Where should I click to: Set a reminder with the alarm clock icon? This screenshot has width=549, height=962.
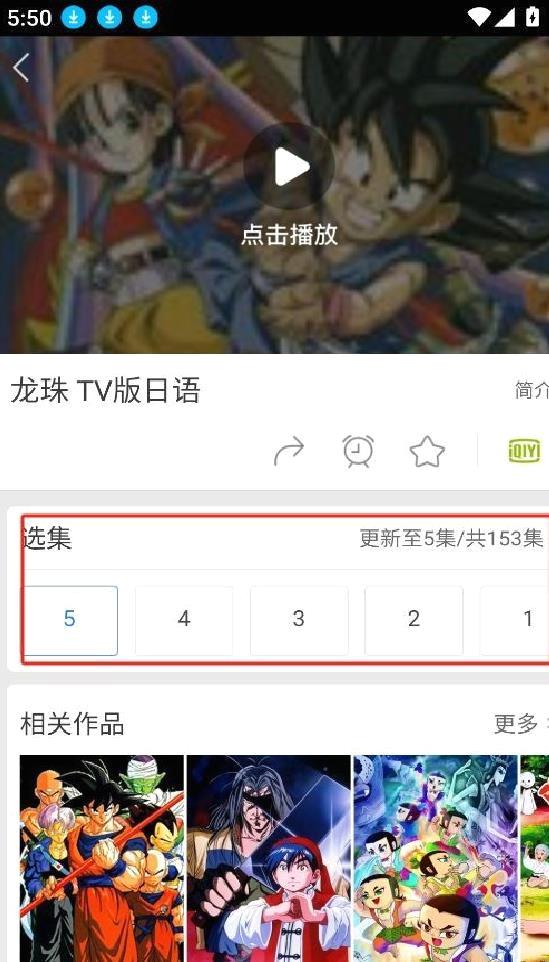tap(358, 451)
